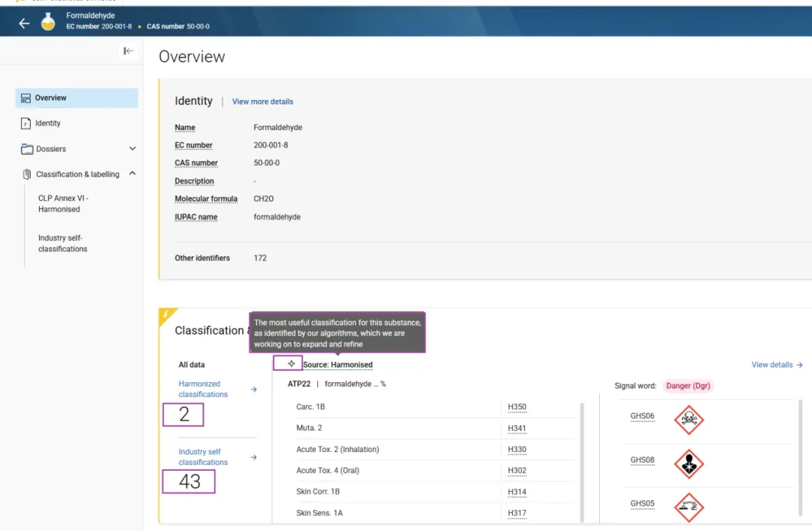Open CLP Annex VI - Harmonised page
The image size is (812, 531).
tap(63, 204)
